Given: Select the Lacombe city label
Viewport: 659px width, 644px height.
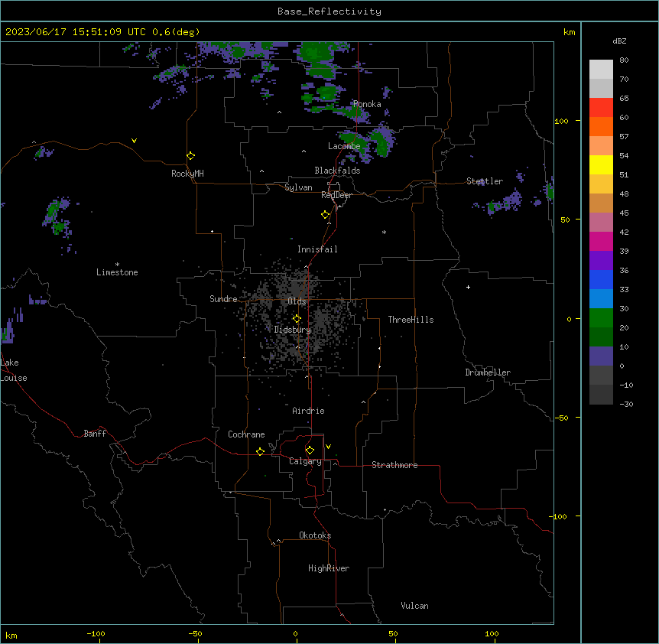Looking at the screenshot, I should (344, 146).
